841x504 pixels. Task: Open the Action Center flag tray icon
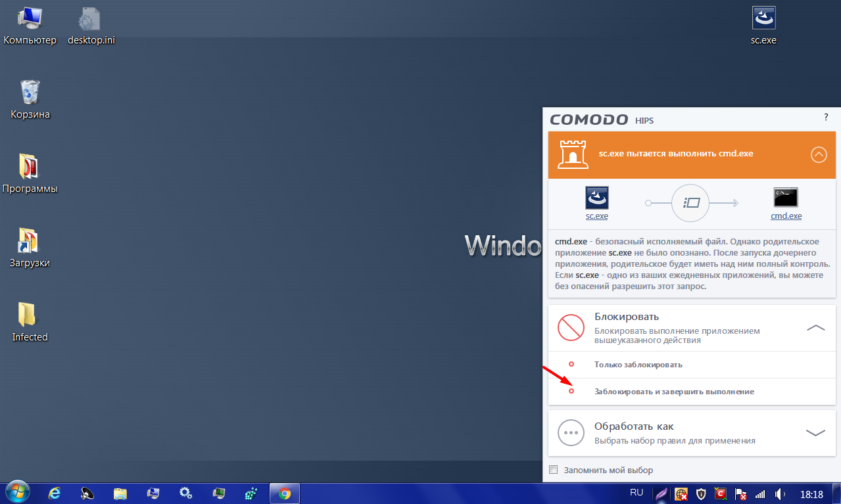740,493
